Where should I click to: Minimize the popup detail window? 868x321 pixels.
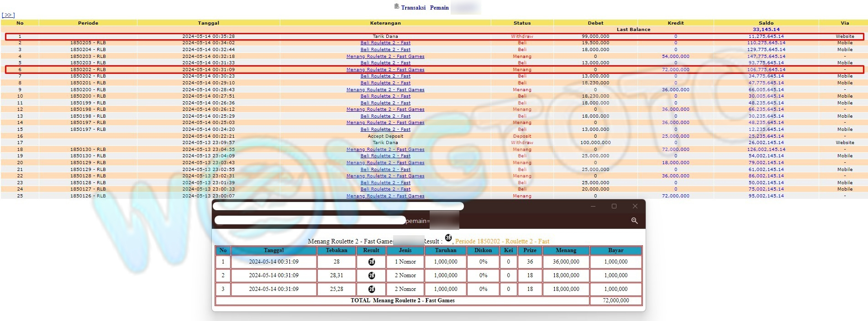click(593, 207)
